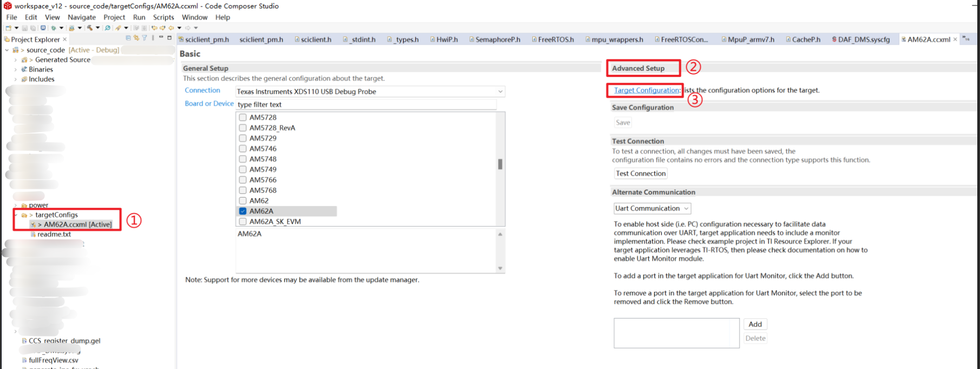Screen dimensions: 980x369
Task: Click the device list scrollbar thumb
Action: pos(500,164)
